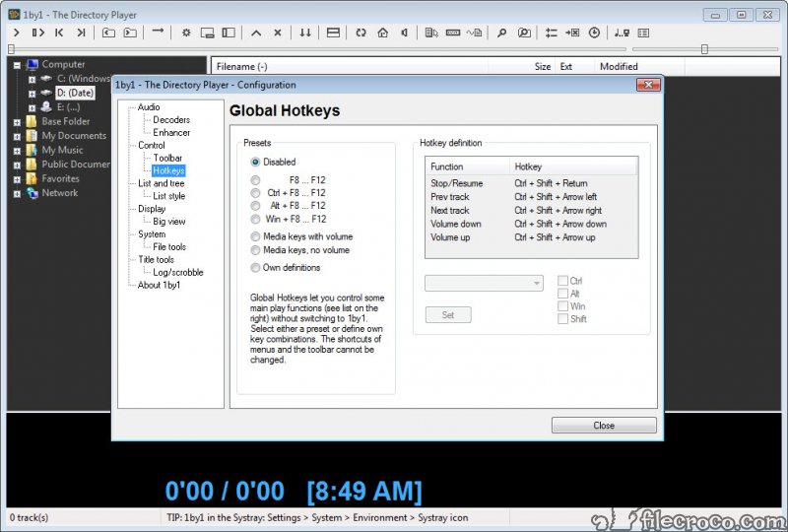Click the Set hotkey button
The image size is (788, 532).
coord(448,315)
